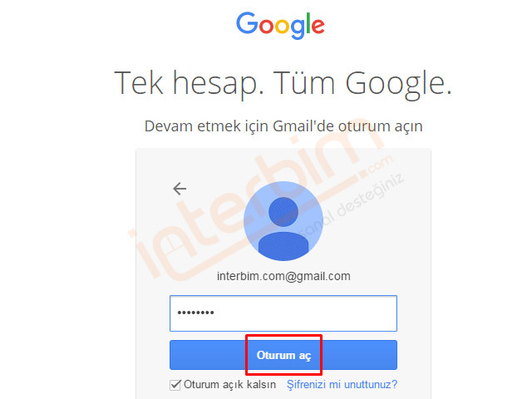Click the masked password dots in the field
The width and height of the screenshot is (532, 399).
click(196, 313)
